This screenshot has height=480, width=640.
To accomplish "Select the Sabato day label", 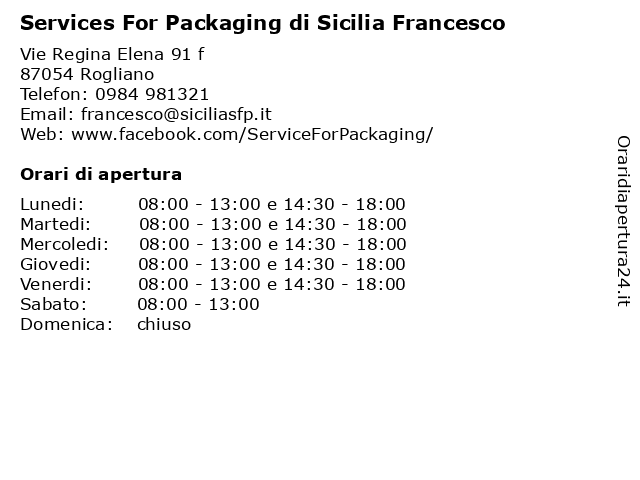I will coord(53,304).
